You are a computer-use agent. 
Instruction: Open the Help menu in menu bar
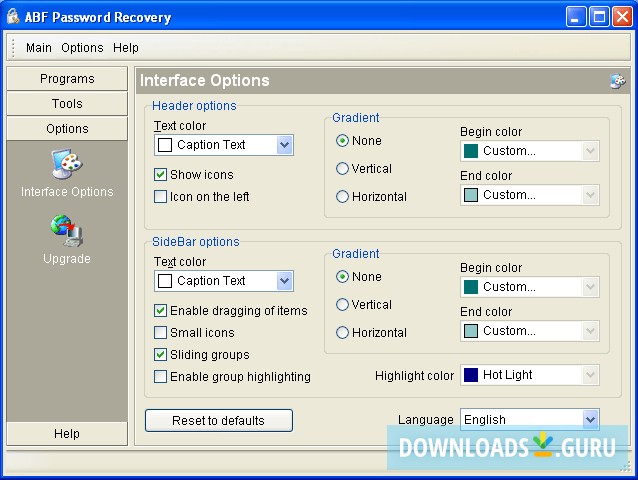(126, 48)
